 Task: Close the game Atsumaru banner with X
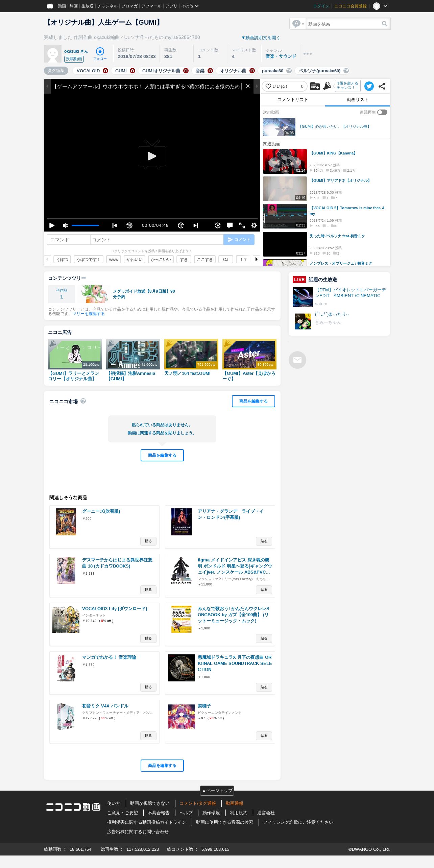(x=248, y=86)
